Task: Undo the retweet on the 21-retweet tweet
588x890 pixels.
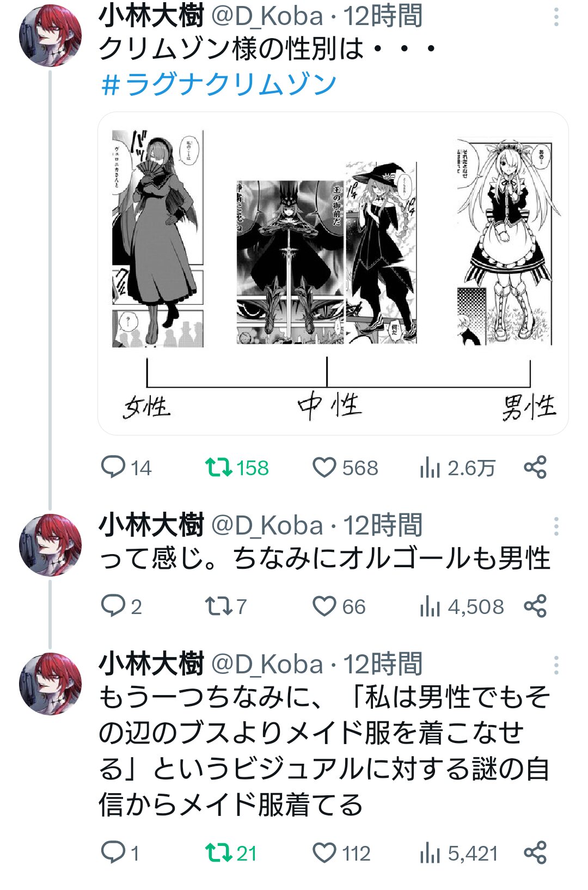Action: point(218,853)
